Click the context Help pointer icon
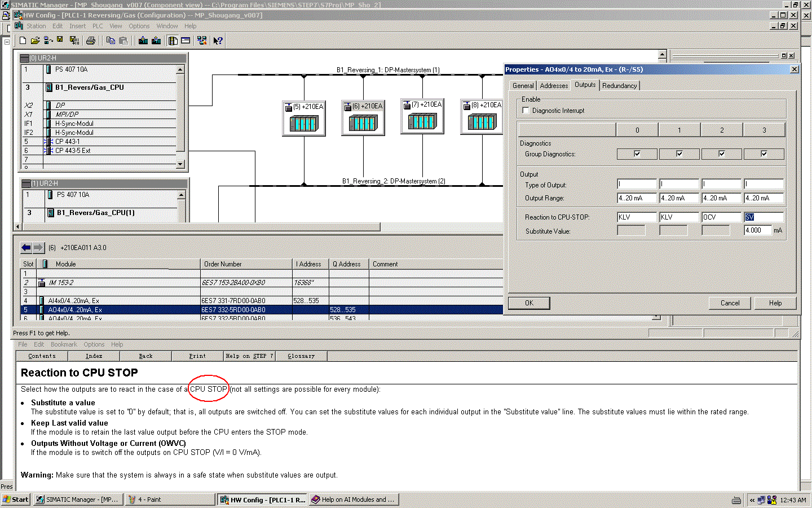The width and height of the screenshot is (812, 508). point(218,41)
